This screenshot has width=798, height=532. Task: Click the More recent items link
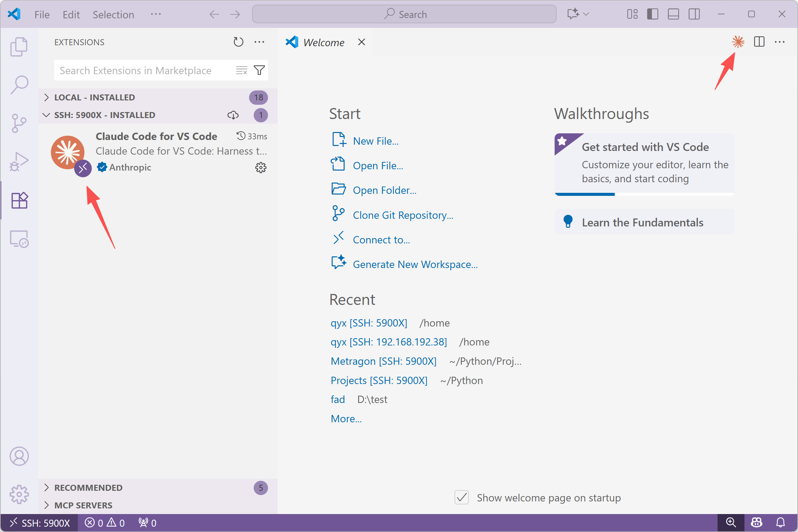pos(346,419)
